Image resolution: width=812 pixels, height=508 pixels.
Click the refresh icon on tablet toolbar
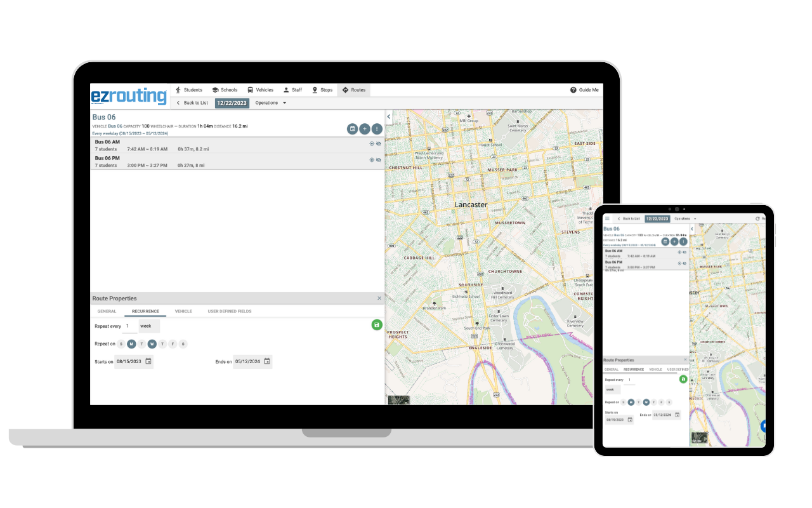pos(757,218)
